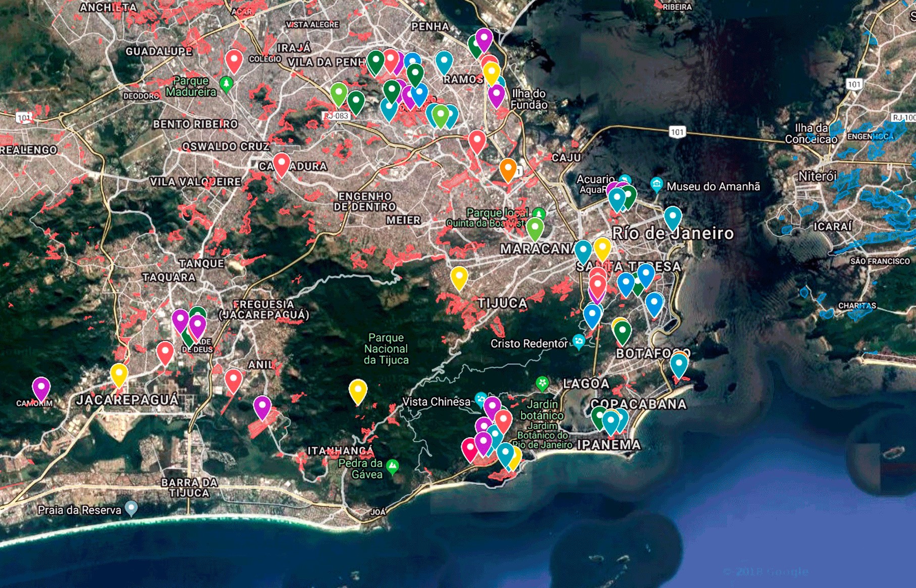This screenshot has height=588, width=916.
Task: Select the Pedra da Gávea mountain icon
Action: point(393,466)
